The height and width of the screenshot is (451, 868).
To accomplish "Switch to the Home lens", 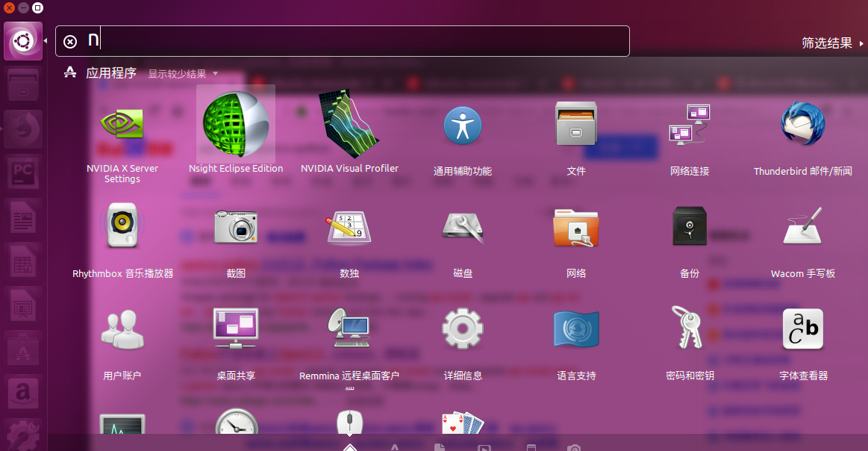I will coord(350,447).
